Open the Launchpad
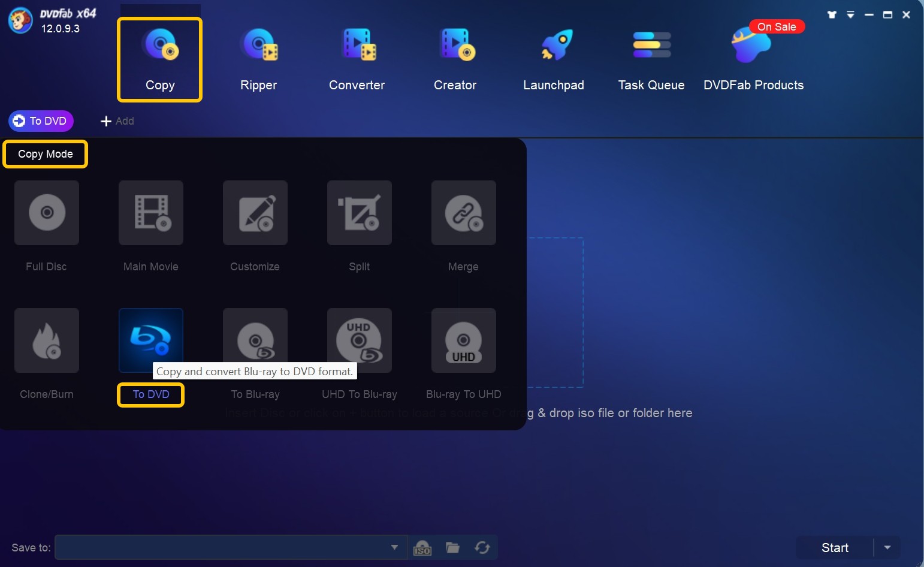The image size is (924, 567). [554, 59]
